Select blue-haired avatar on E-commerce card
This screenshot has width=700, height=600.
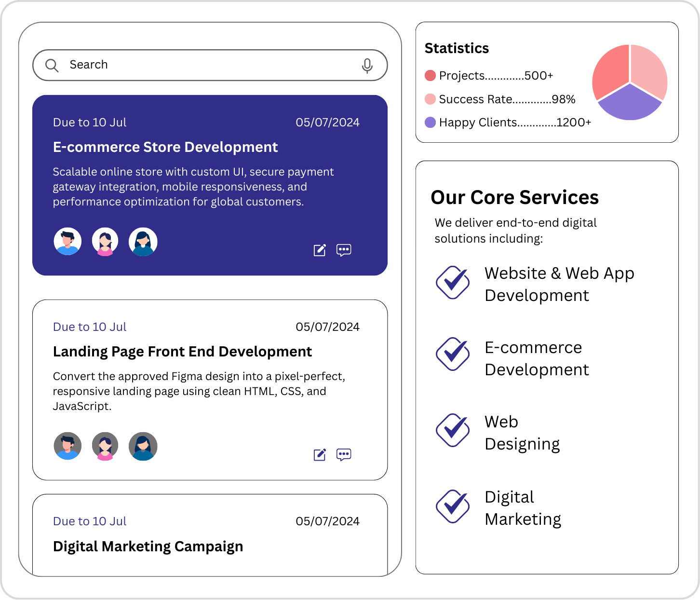point(143,242)
